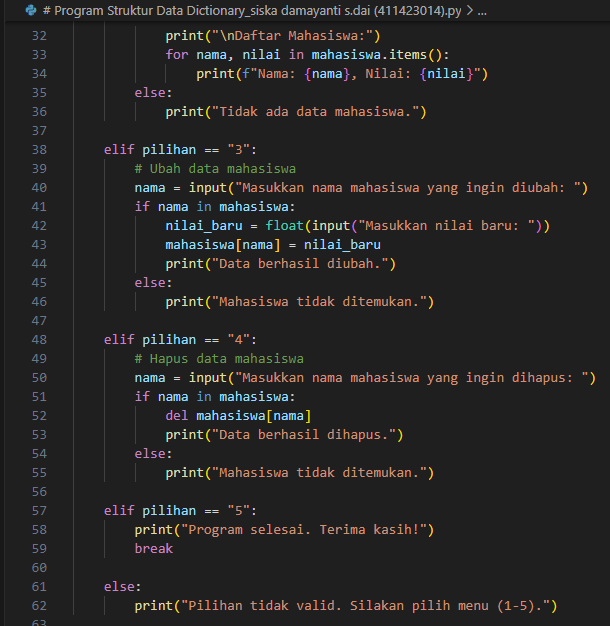Image resolution: width=610 pixels, height=626 pixels.
Task: Click the for nama, nilai in mahasiswa.items() line
Action: coord(307,55)
